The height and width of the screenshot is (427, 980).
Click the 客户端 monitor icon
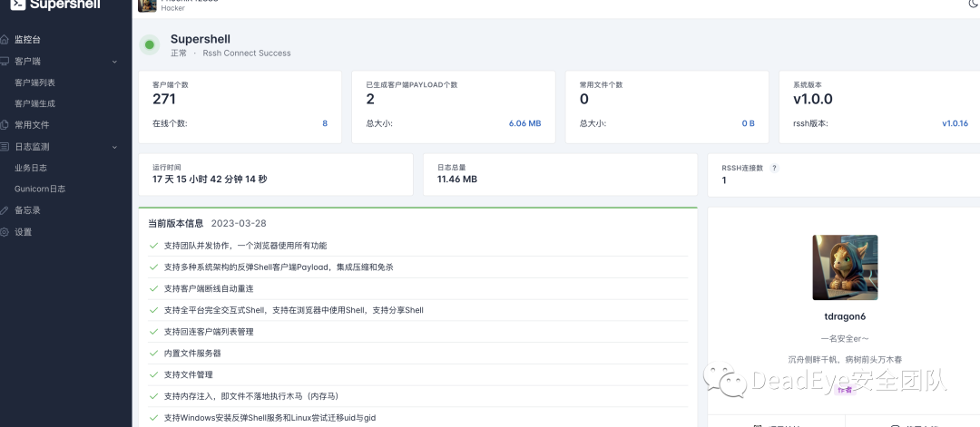click(5, 61)
